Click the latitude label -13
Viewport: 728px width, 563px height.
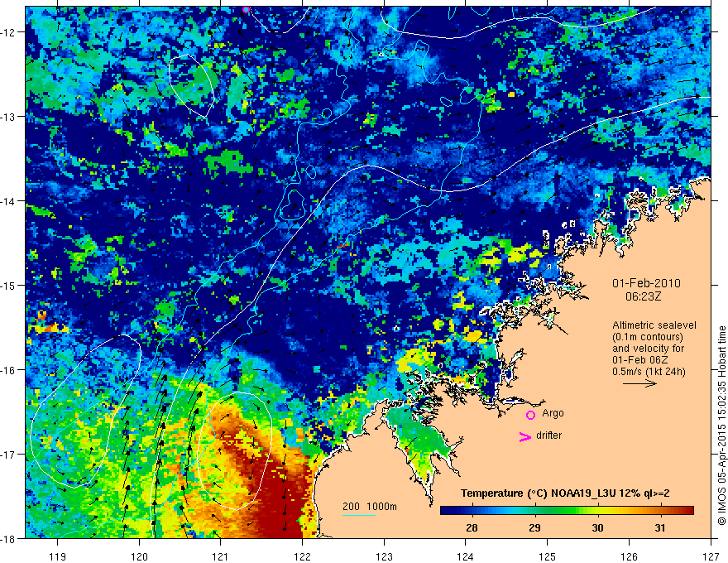[x=8, y=117]
